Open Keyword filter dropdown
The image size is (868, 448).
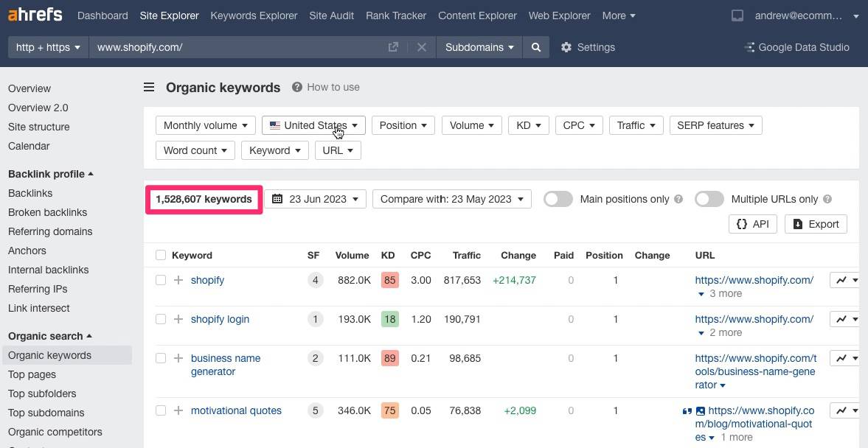(x=275, y=150)
